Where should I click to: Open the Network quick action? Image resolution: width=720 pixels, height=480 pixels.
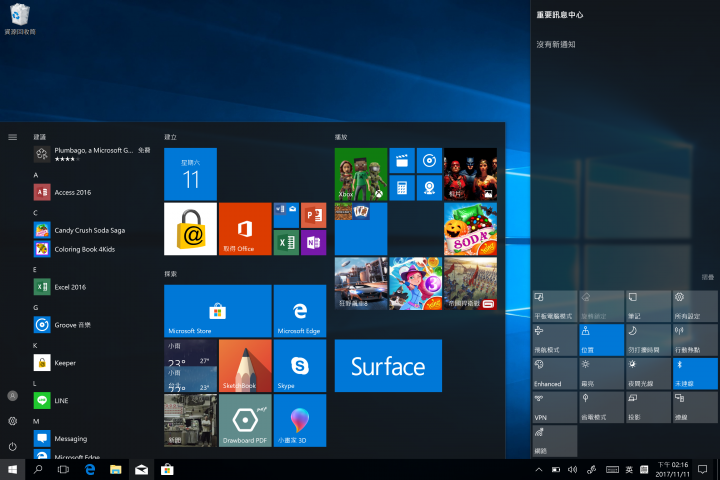tap(555, 441)
